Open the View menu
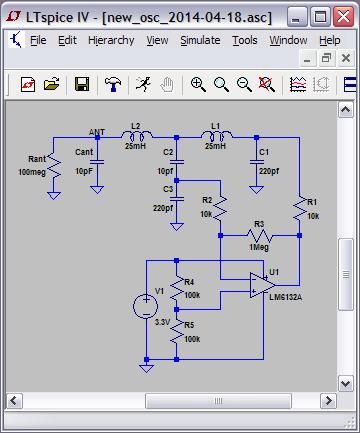Image resolution: width=360 pixels, height=433 pixels. point(157,40)
